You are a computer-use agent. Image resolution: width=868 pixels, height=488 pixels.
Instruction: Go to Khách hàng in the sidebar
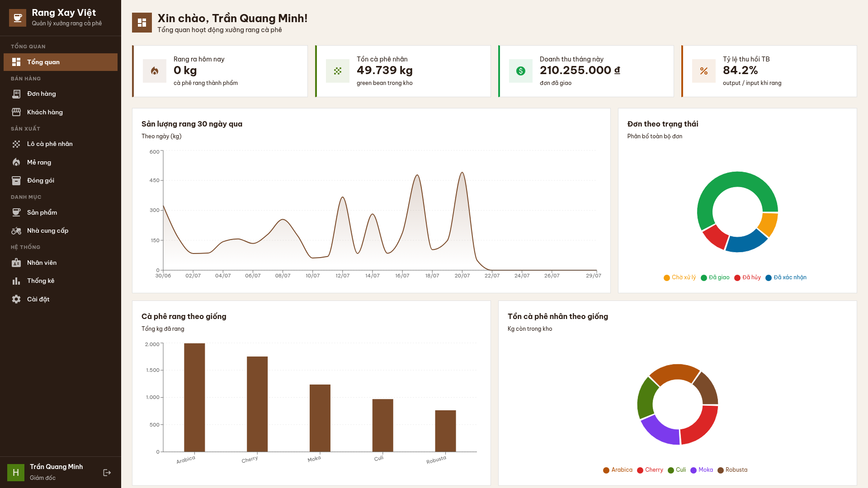click(x=61, y=112)
